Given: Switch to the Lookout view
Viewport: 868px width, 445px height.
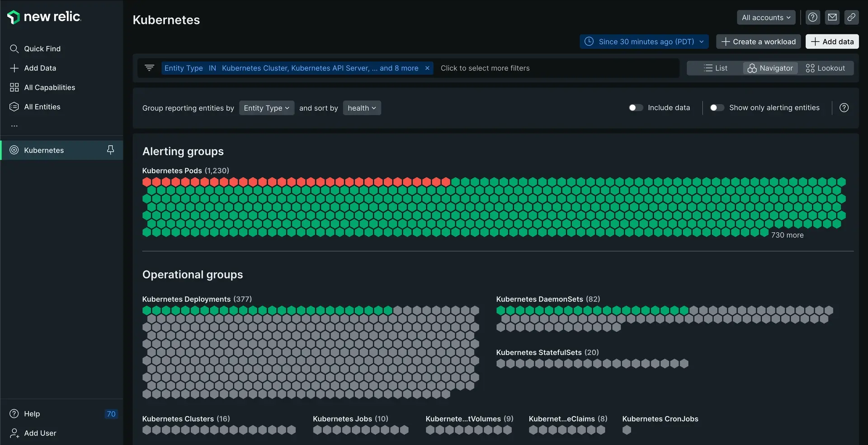Looking at the screenshot, I should click(825, 68).
